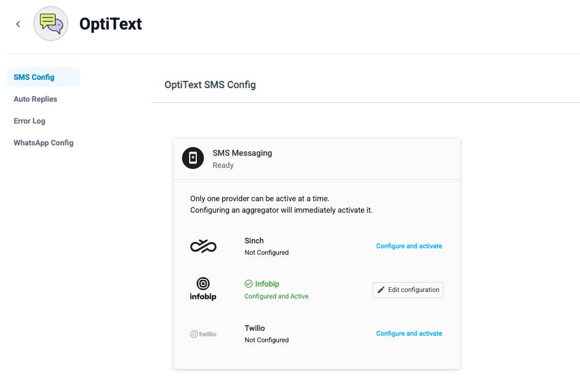Click the Twilio provider name

click(255, 328)
